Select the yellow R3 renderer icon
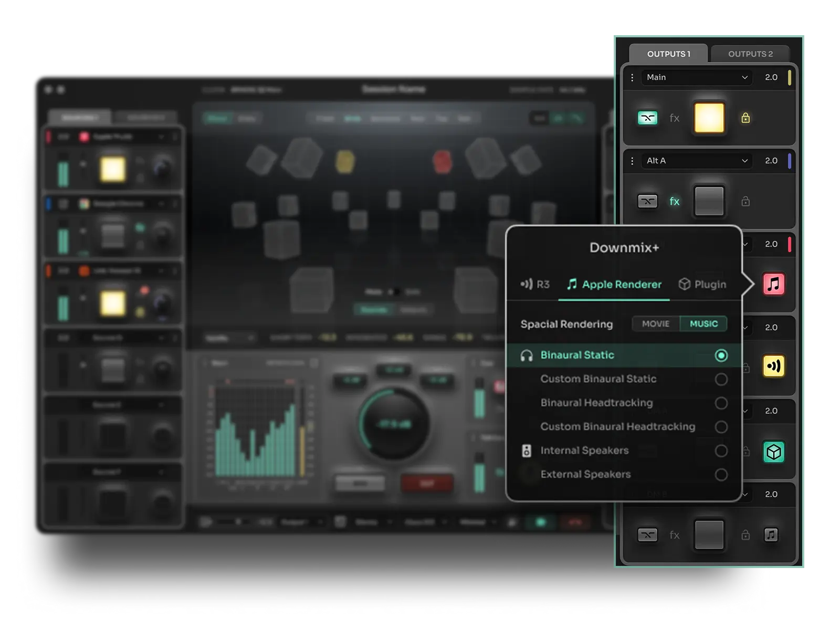Image resolution: width=840 pixels, height=630 pixels. 773,366
